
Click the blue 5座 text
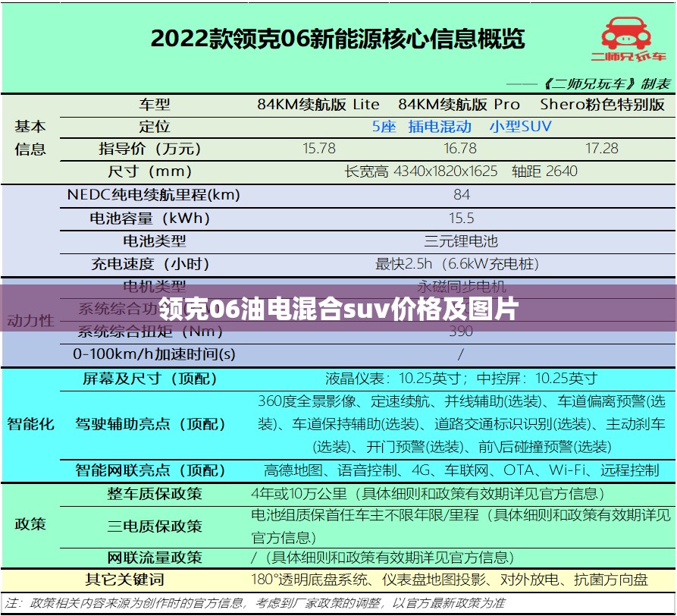pos(384,127)
